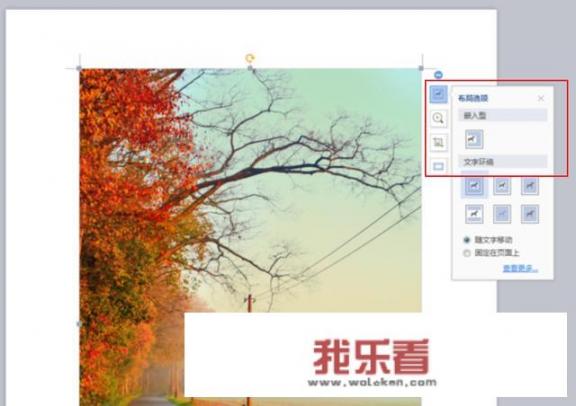Select the Tight wrapping option, first row middle
Screen dimensions: 576x406
tap(502, 186)
